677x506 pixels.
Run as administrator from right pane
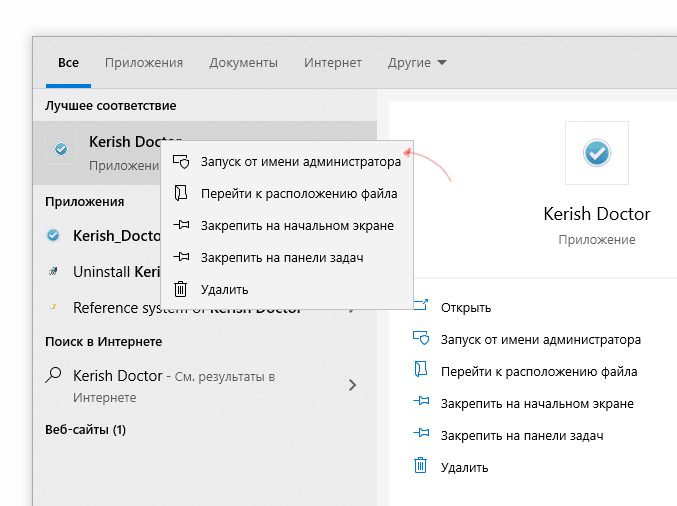coord(541,340)
